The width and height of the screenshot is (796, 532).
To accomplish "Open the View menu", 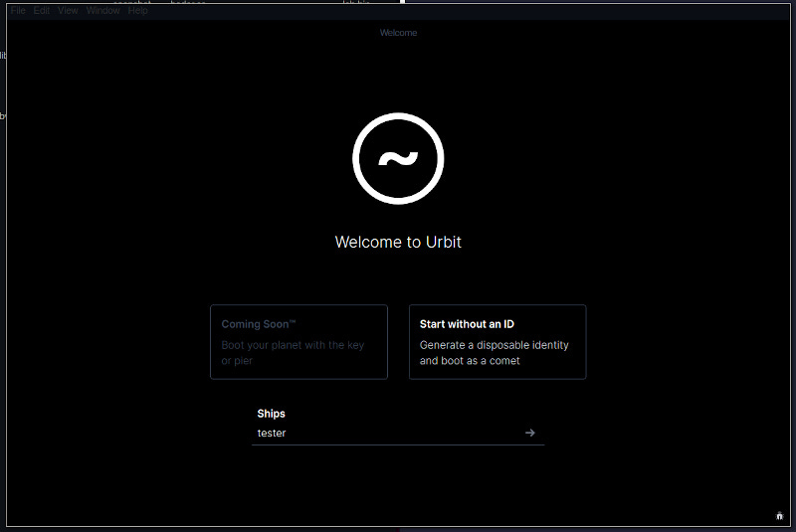I will pyautogui.click(x=68, y=11).
